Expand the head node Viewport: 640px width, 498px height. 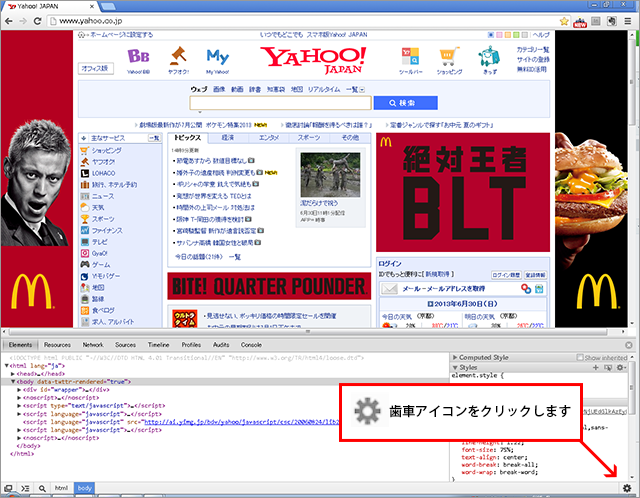click(13, 374)
